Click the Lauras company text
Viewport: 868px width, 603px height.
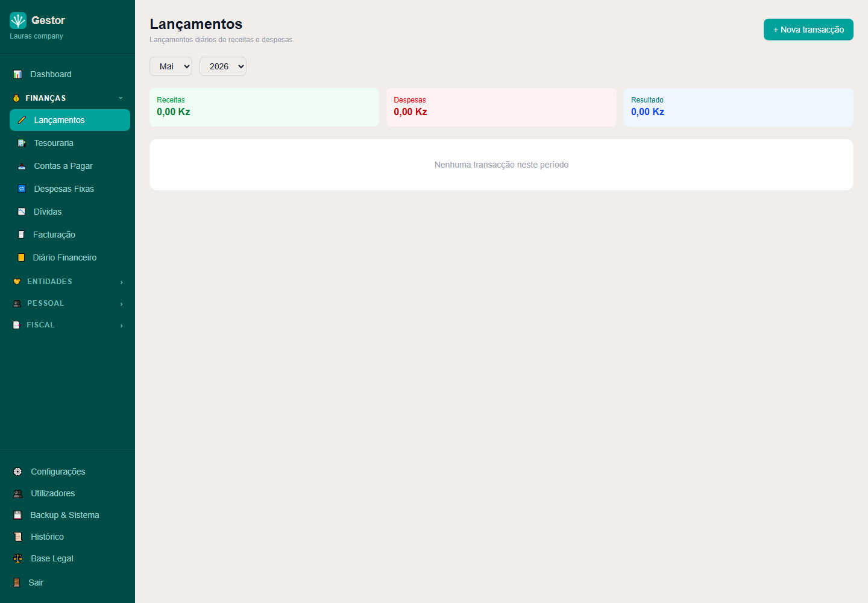(x=36, y=36)
